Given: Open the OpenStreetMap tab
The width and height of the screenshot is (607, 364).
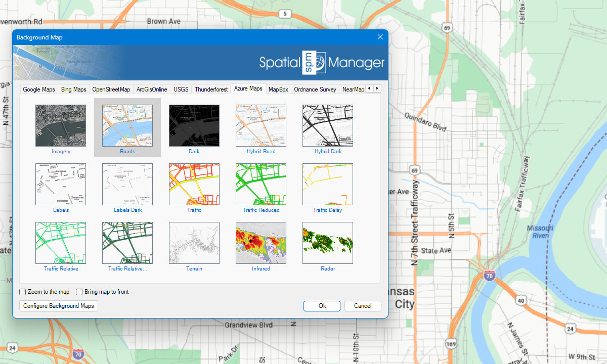Looking at the screenshot, I should pos(111,89).
